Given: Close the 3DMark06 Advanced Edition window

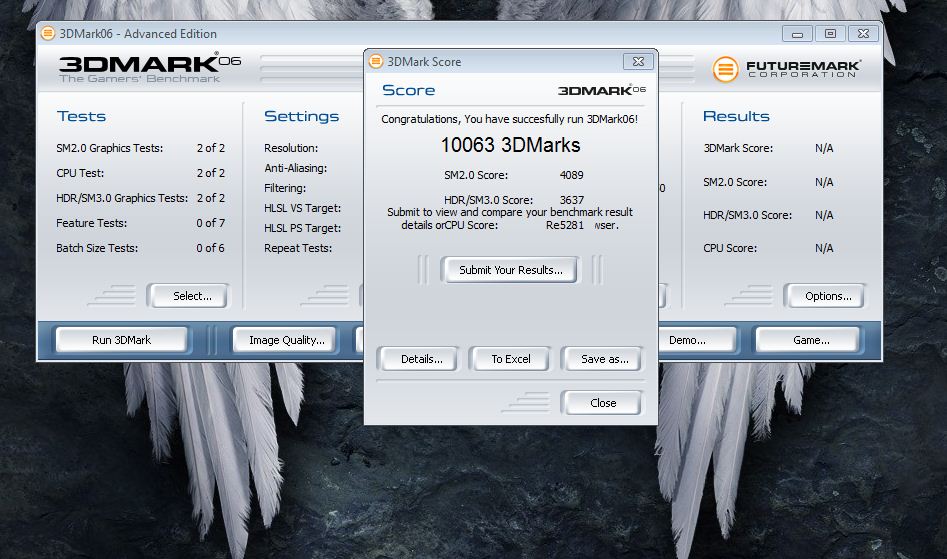Looking at the screenshot, I should point(864,34).
